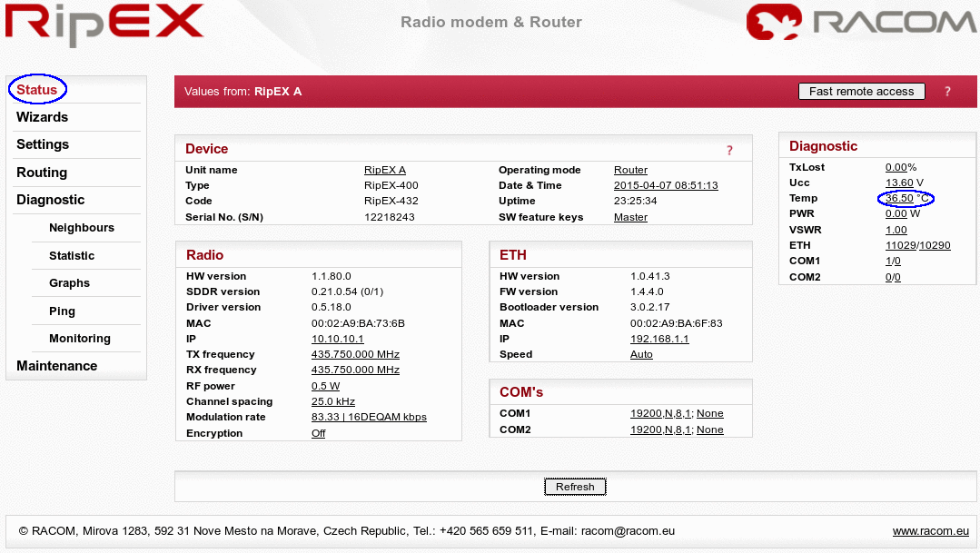Click the RACOM logo
This screenshot has width=980, height=553.
861,24
